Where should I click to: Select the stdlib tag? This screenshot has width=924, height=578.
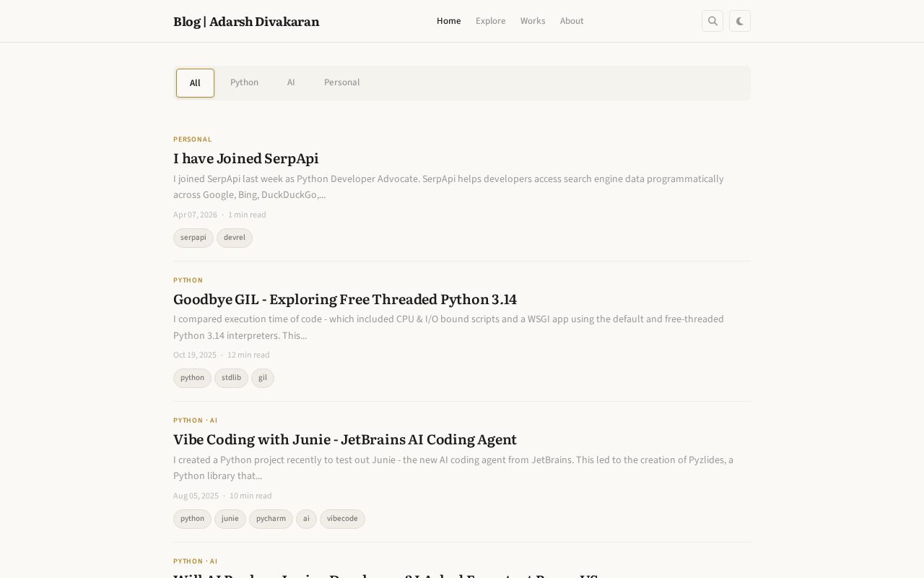coord(231,378)
